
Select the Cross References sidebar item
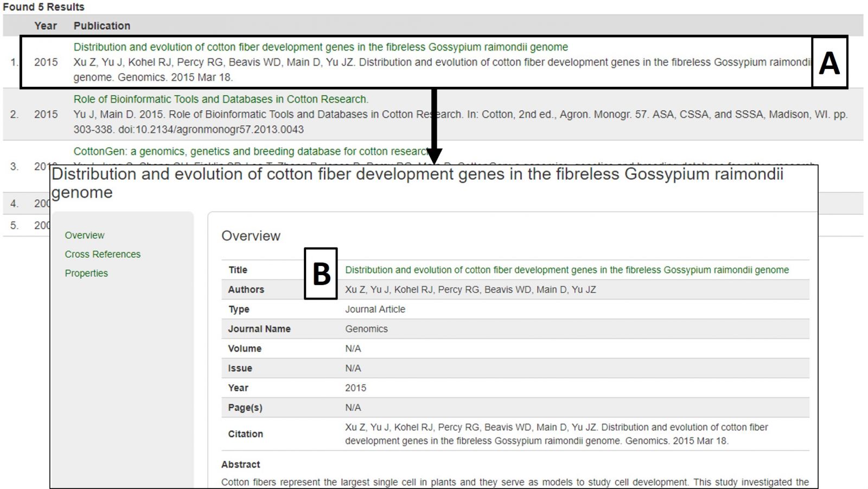pos(103,255)
